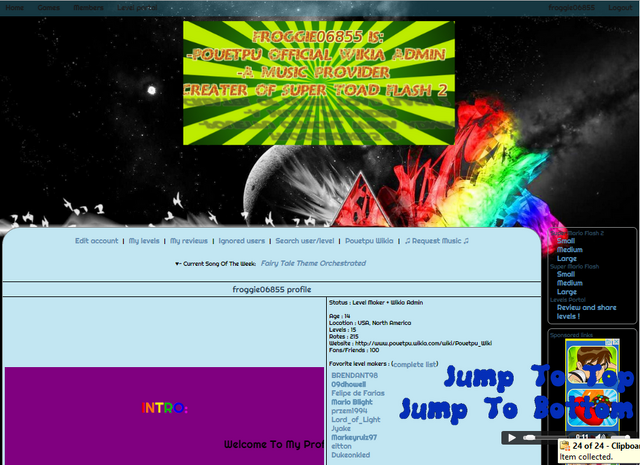The width and height of the screenshot is (640, 465).
Task: Open the Games menu item
Action: click(49, 7)
